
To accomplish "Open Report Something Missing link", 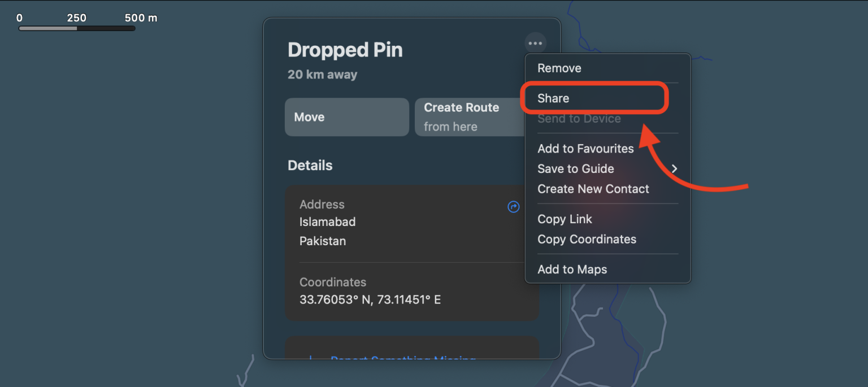I will click(x=403, y=359).
